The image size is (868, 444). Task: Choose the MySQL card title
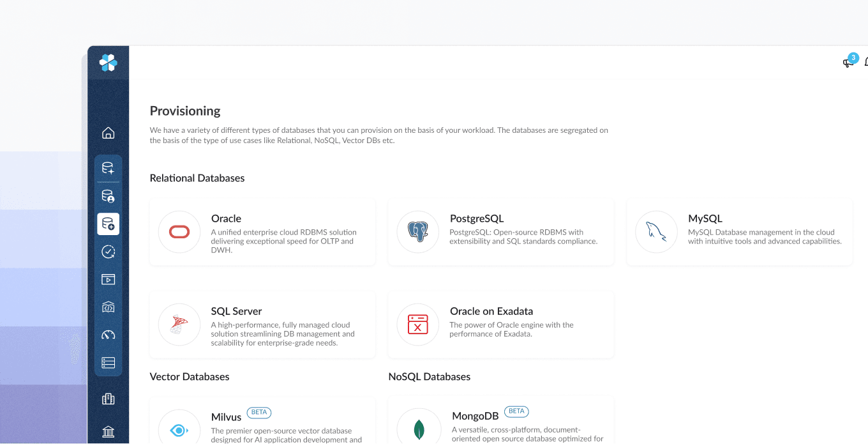coord(705,218)
